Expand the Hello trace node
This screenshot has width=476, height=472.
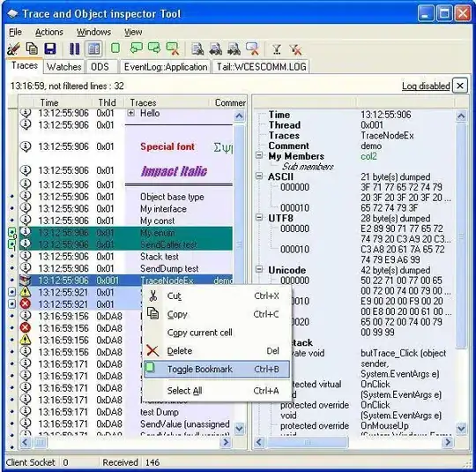coord(130,113)
